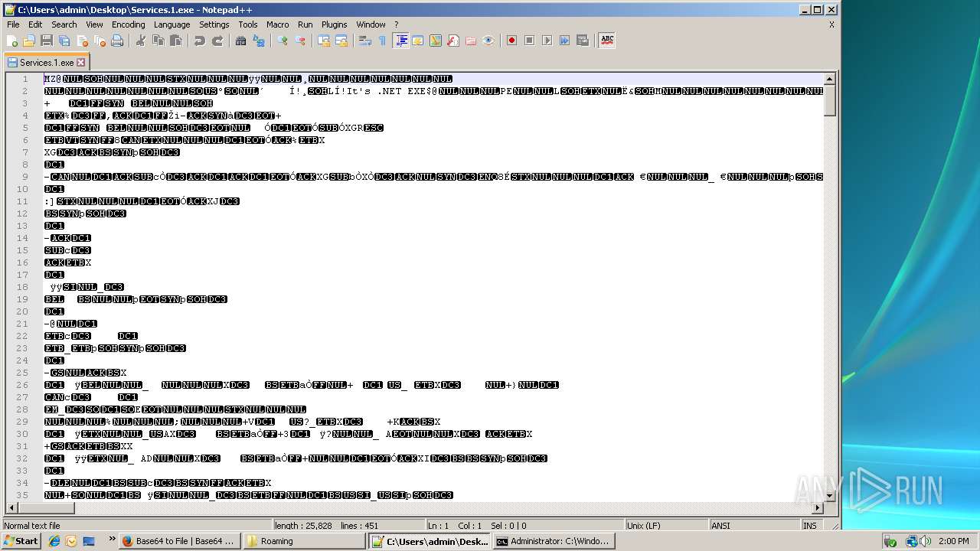Open Find with binoculars icon
Image resolution: width=980 pixels, height=551 pixels.
pos(240,41)
